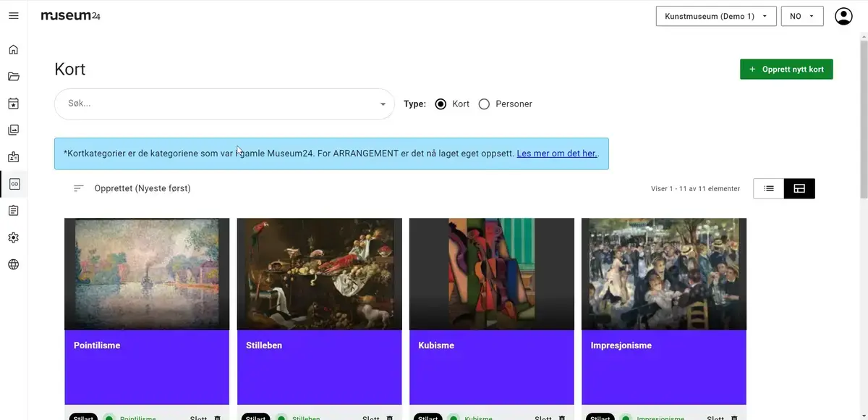The width and height of the screenshot is (868, 420).
Task: Expand the search field dropdown arrow
Action: click(383, 104)
